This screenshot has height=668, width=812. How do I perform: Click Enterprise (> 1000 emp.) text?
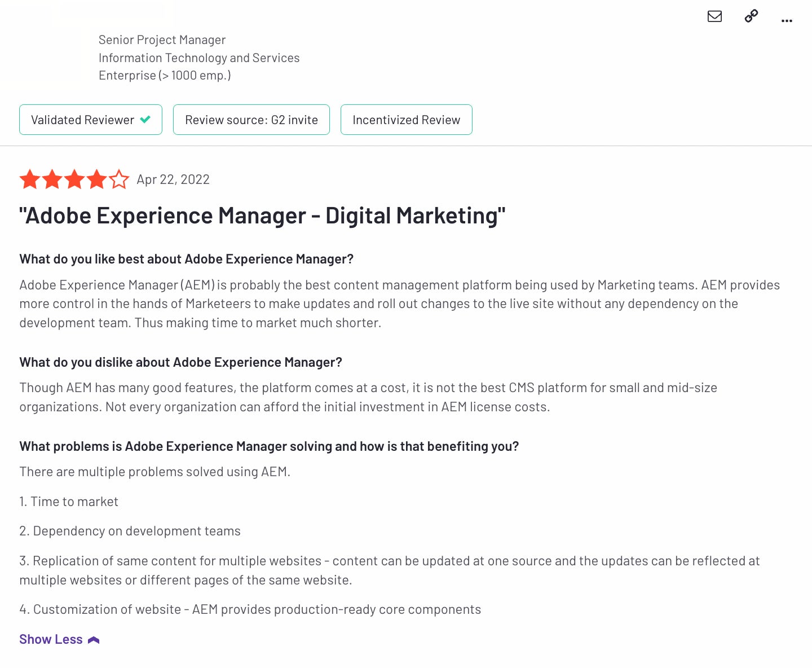pyautogui.click(x=165, y=76)
